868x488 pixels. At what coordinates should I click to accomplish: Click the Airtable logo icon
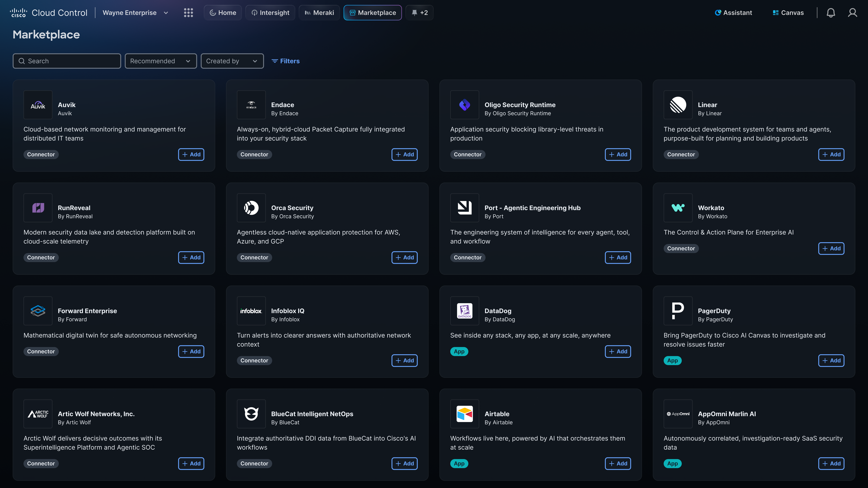pyautogui.click(x=465, y=414)
